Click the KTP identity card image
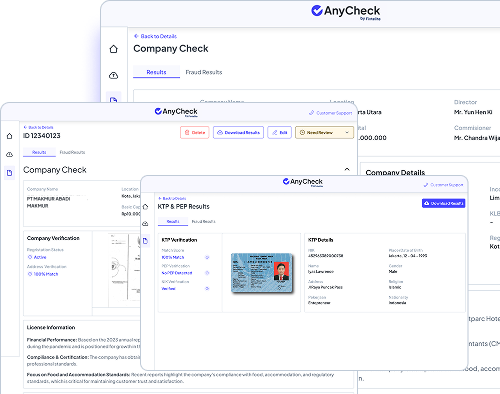500x394 pixels. 262,273
